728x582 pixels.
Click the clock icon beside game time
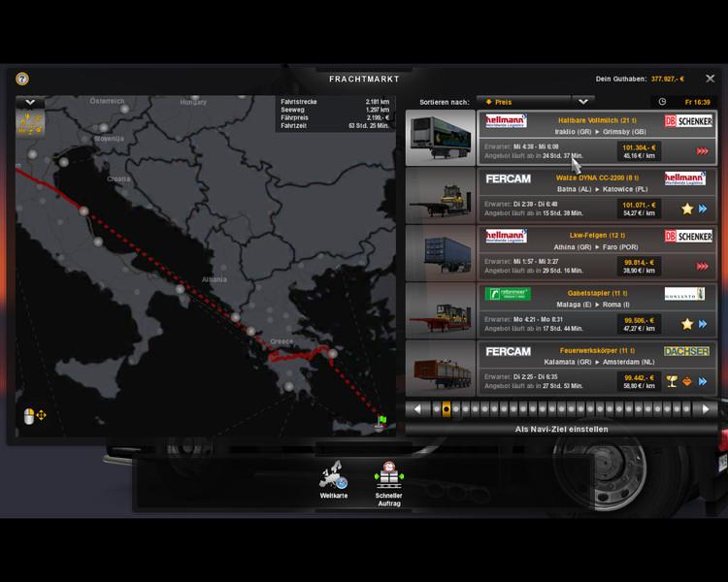[662, 101]
